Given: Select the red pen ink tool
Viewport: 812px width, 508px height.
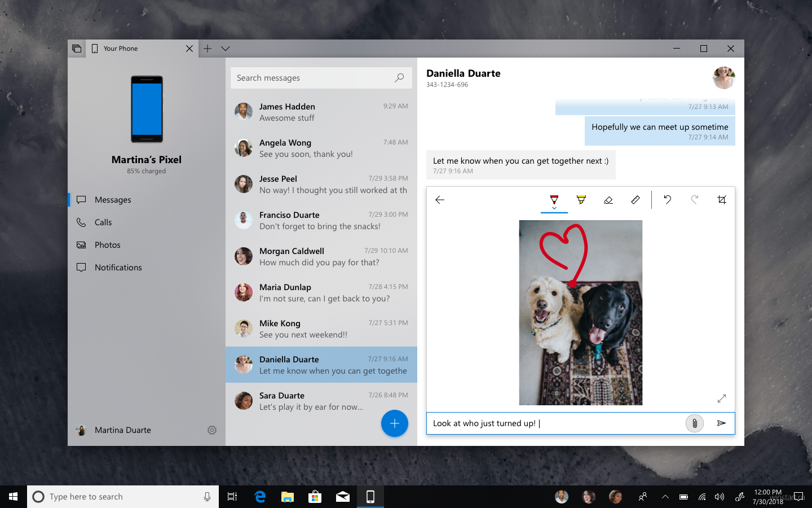Looking at the screenshot, I should point(554,199).
